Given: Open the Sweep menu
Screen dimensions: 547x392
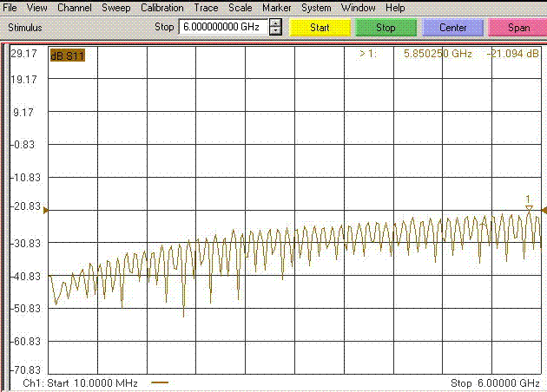Looking at the screenshot, I should pyautogui.click(x=115, y=8).
